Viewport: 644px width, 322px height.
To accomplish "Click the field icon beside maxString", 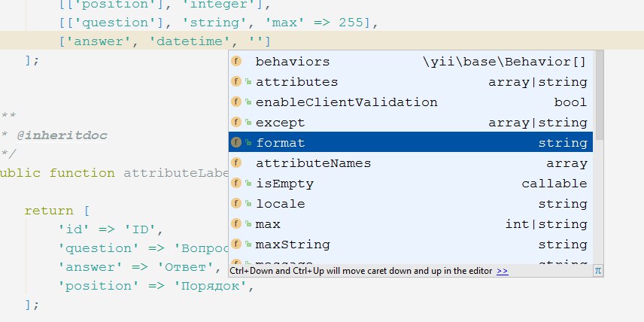I will [235, 244].
